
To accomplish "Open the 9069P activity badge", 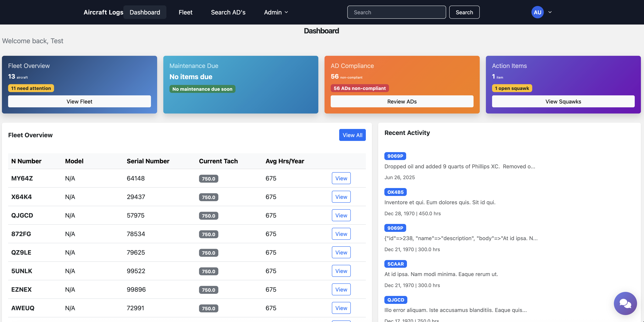I will pyautogui.click(x=395, y=156).
